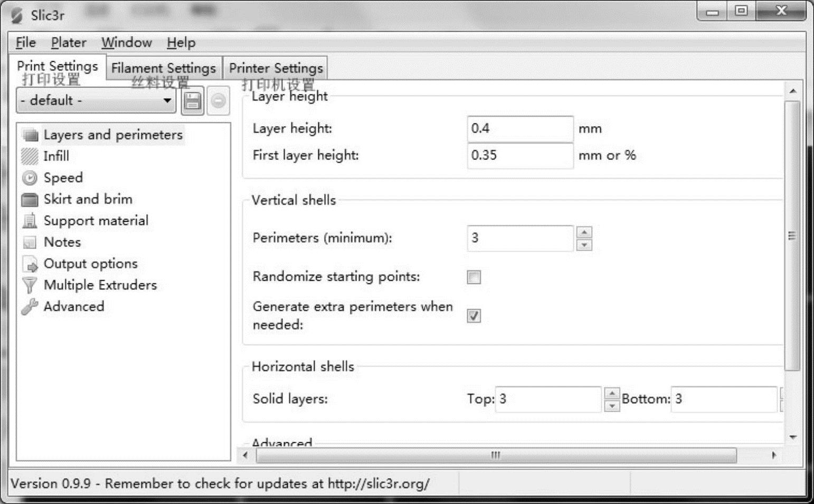Click the delete preset round icon
Image resolution: width=814 pixels, height=504 pixels.
(x=218, y=101)
